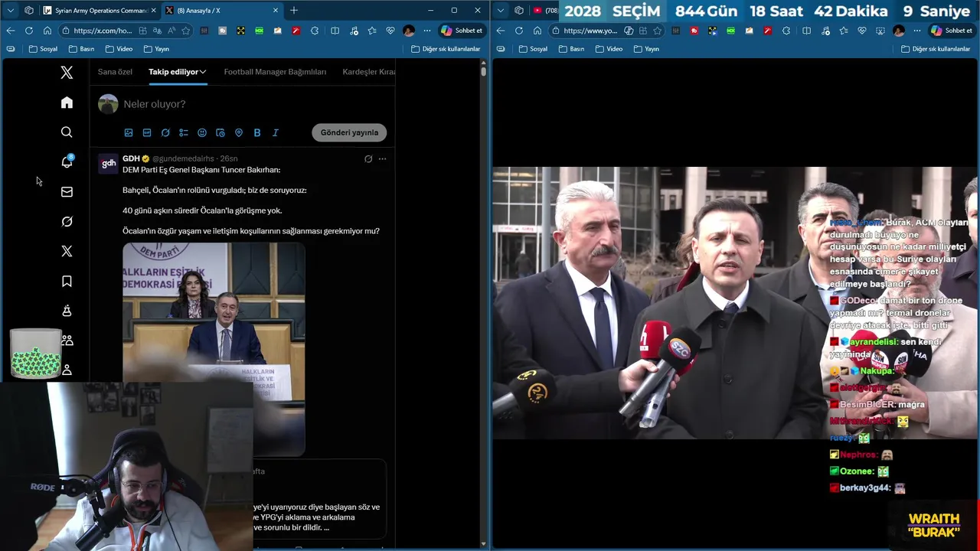Open Sosyal bookmarks folder in left browser
Image resolution: width=980 pixels, height=551 pixels.
[x=43, y=49]
